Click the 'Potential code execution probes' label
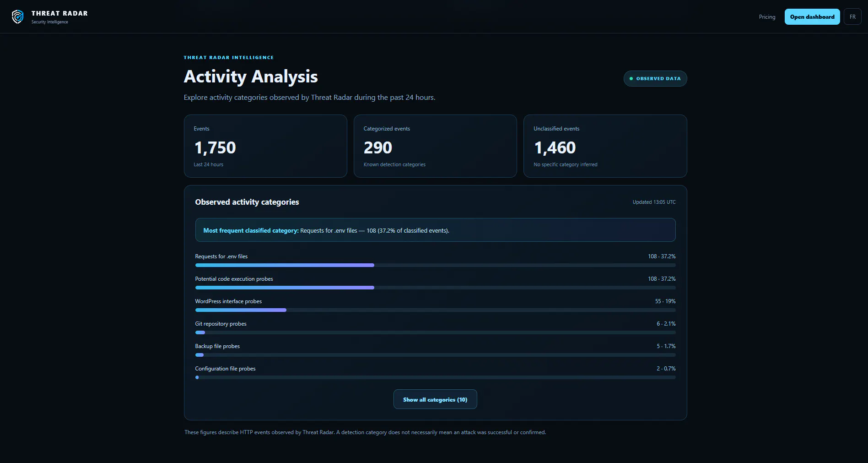This screenshot has height=463, width=868. (x=234, y=279)
